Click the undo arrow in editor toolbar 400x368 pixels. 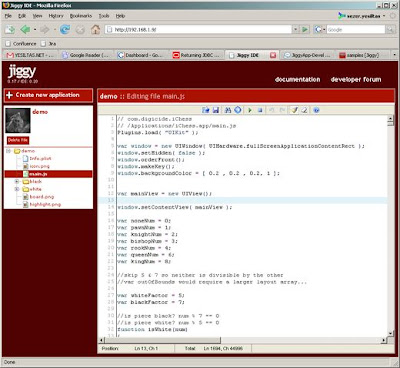[x=272, y=110]
